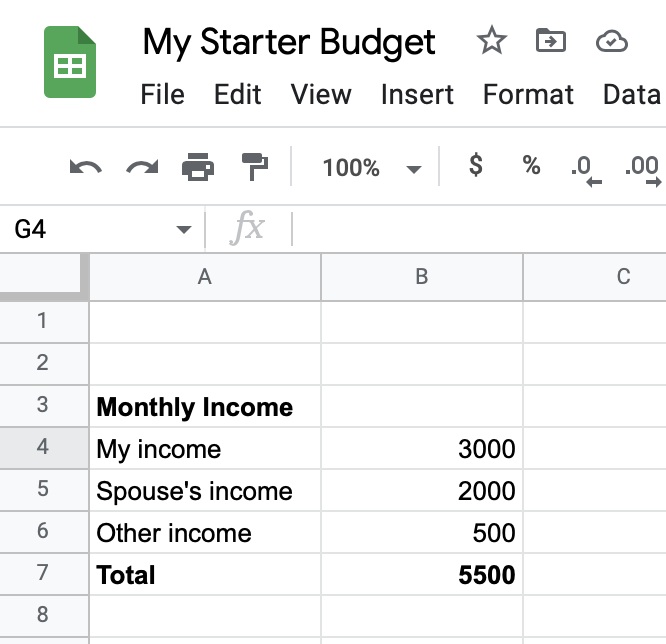Open the View menu

(321, 94)
